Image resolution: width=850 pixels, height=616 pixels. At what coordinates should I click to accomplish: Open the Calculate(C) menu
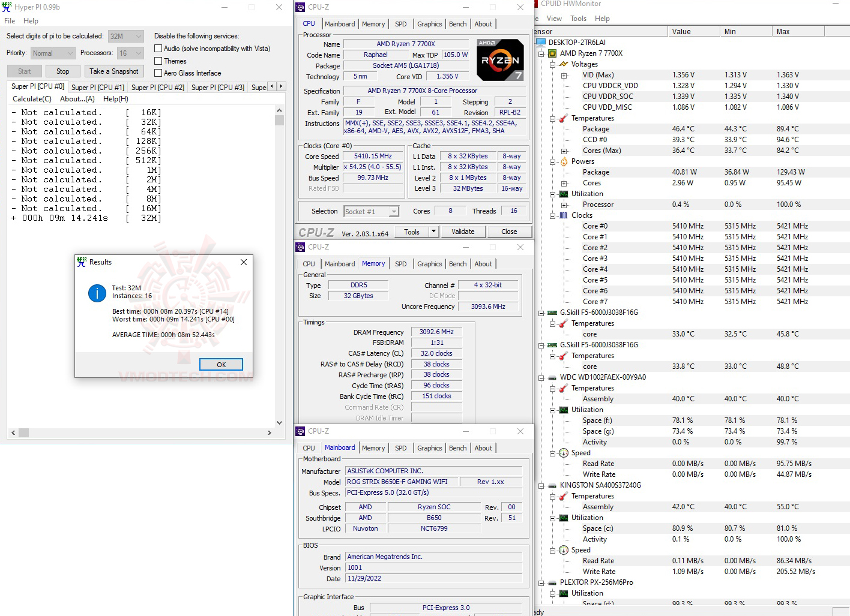(x=32, y=99)
